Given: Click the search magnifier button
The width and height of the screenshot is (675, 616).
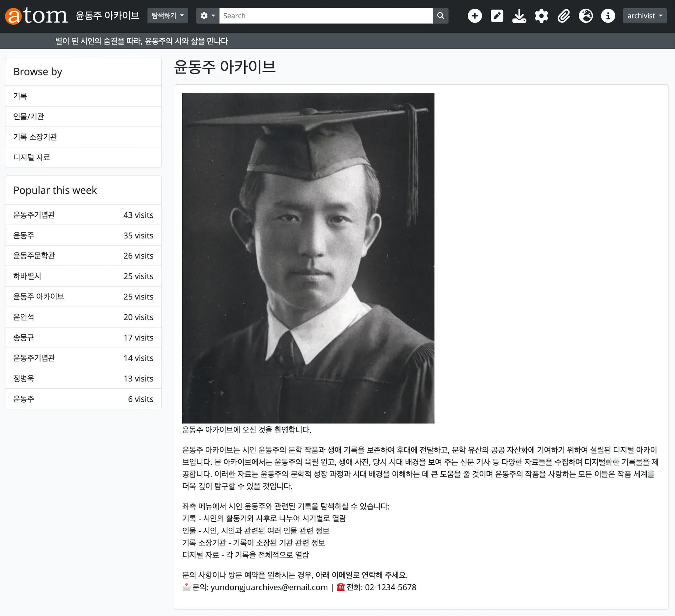Looking at the screenshot, I should point(440,16).
